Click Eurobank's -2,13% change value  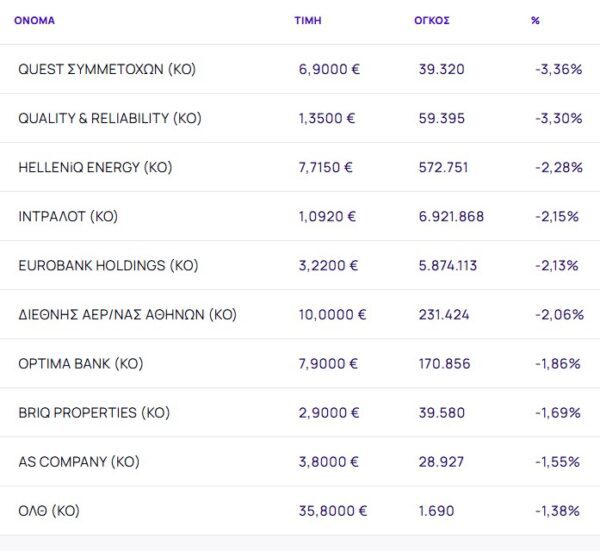(559, 265)
